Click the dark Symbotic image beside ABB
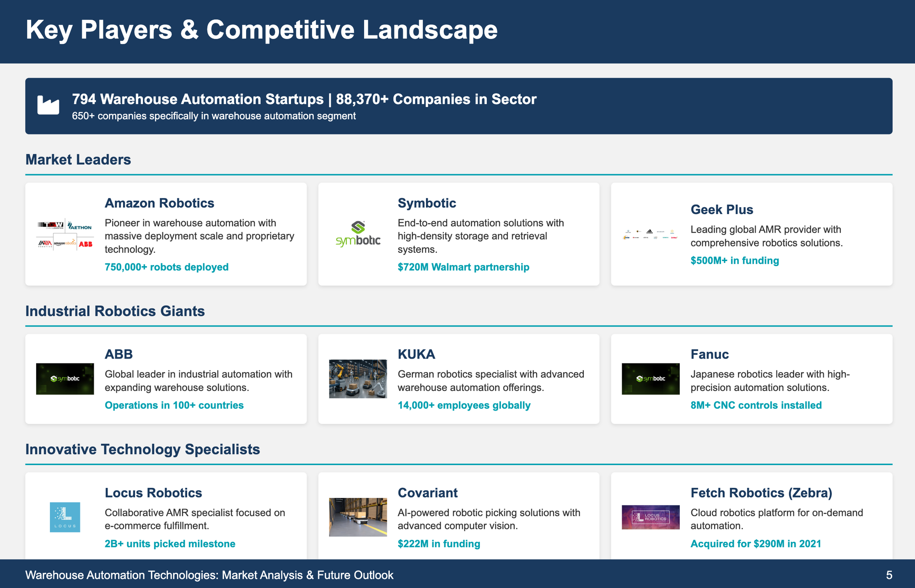Image resolution: width=915 pixels, height=588 pixels. point(65,379)
